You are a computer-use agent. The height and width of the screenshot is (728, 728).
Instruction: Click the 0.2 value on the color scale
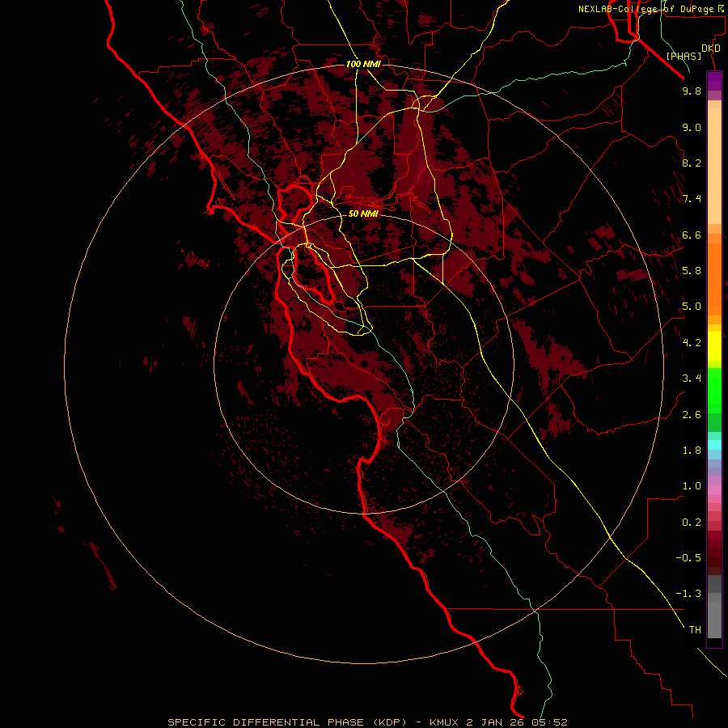click(692, 523)
